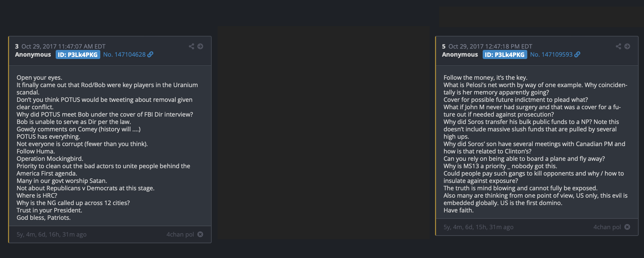Click the line 'POTUS has everything.'
Viewport: 644px width, 258px height.
pos(48,136)
